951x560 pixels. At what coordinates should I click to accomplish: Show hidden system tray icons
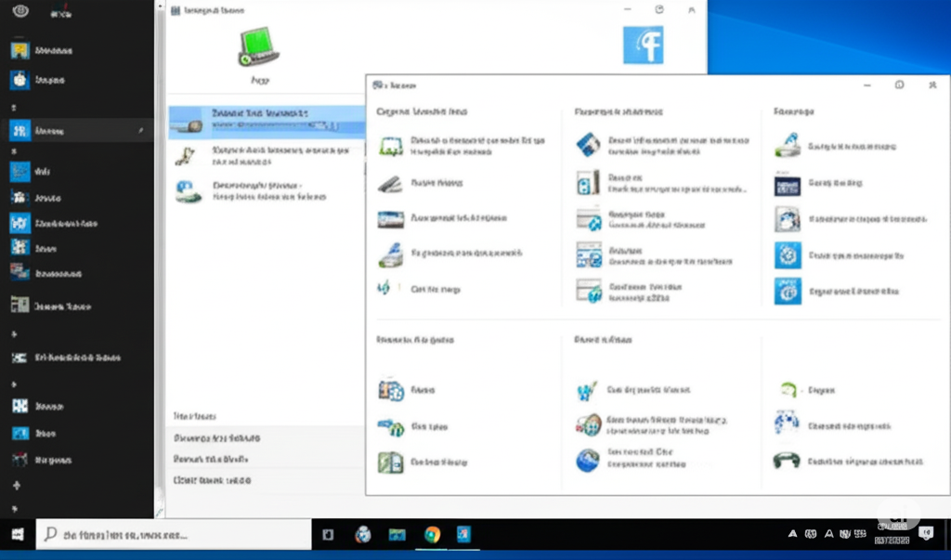point(792,534)
